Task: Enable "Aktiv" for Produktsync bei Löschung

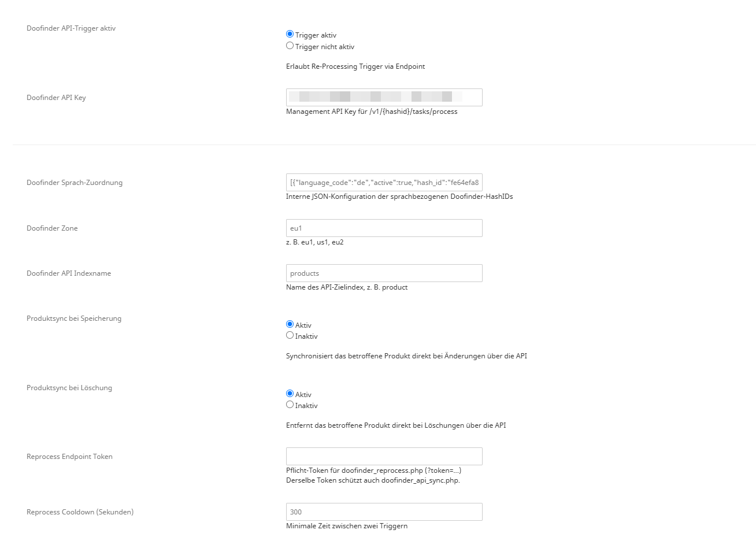Action: (x=290, y=394)
